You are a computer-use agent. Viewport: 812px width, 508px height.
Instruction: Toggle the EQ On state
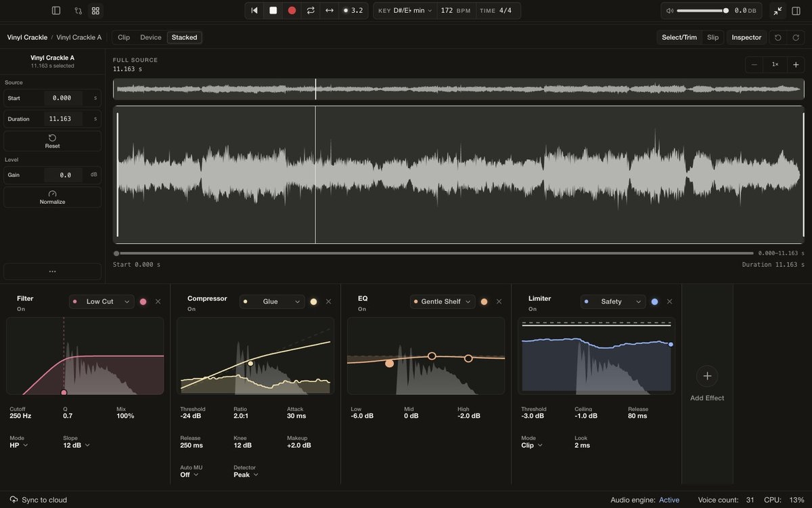362,309
